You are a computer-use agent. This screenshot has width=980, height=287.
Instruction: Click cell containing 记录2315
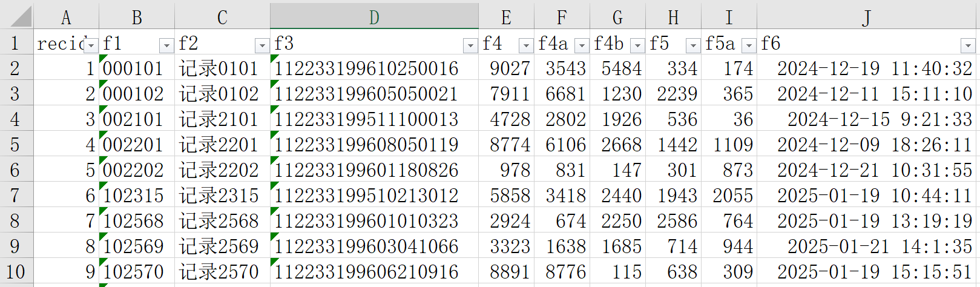click(x=219, y=196)
